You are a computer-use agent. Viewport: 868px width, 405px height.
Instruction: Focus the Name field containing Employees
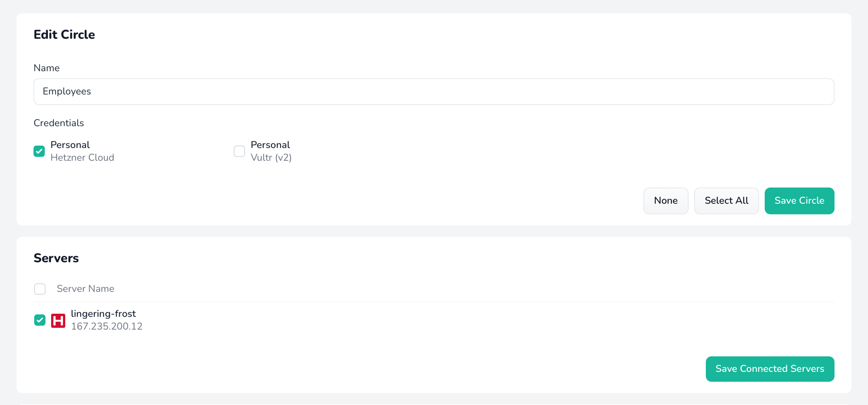coord(434,92)
